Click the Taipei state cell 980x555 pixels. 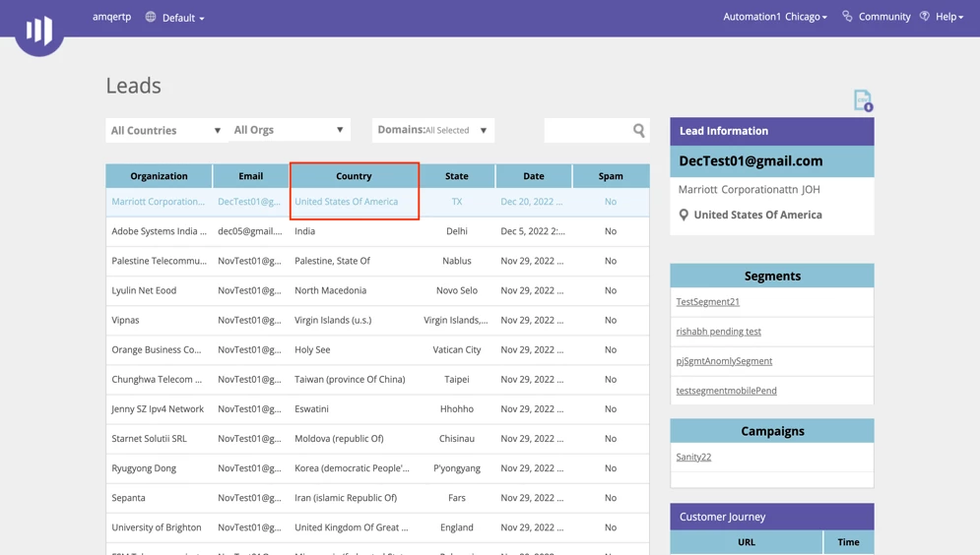pos(457,380)
